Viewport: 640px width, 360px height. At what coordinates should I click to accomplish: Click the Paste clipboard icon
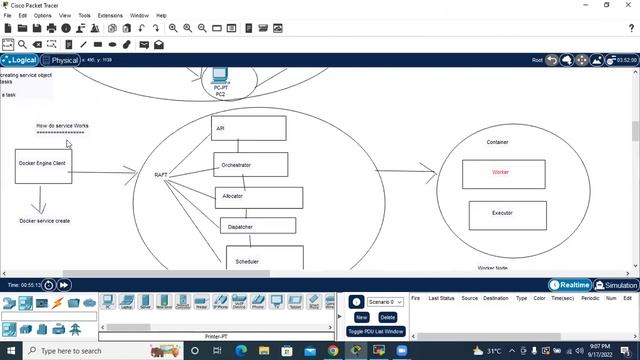[127, 28]
